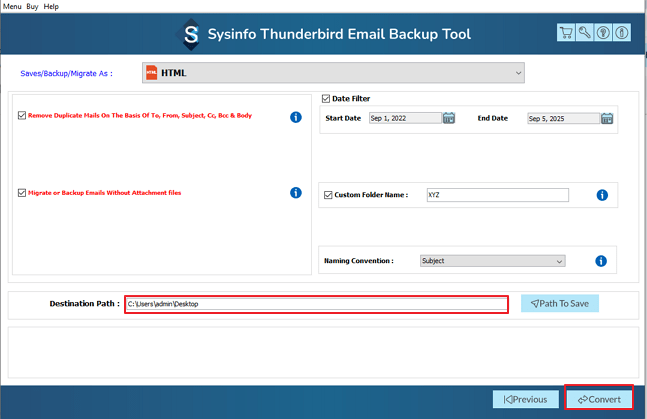Click the Convert button
Screen dimensions: 647x419
[599, 399]
